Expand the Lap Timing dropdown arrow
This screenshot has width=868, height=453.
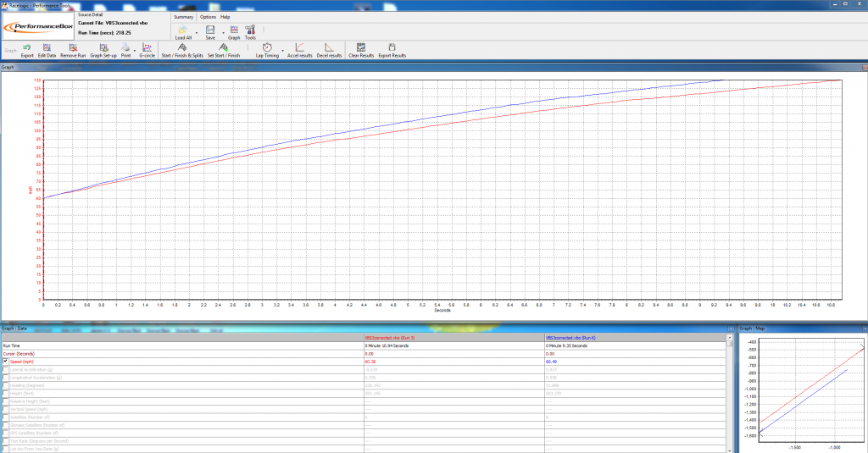pyautogui.click(x=282, y=50)
